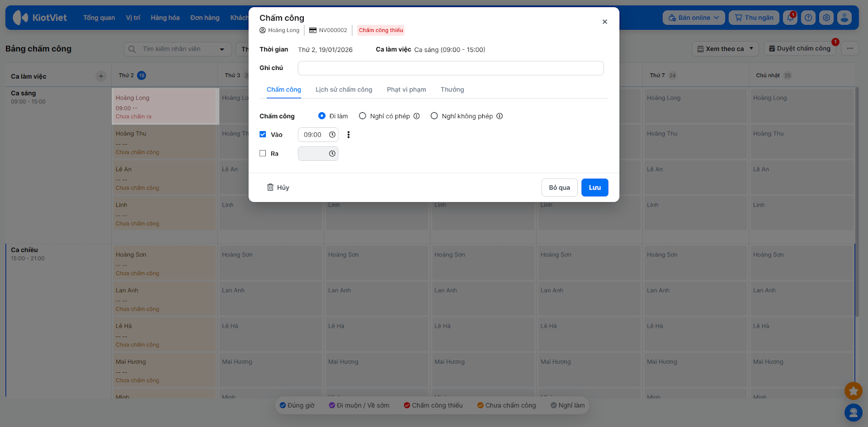Click the Ghi chú input field
The height and width of the screenshot is (427, 868).
451,68
